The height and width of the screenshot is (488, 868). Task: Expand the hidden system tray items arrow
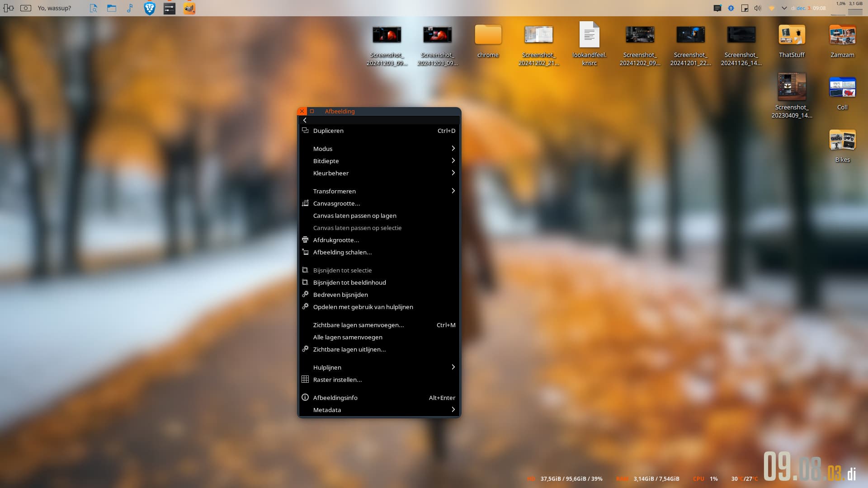(x=784, y=8)
